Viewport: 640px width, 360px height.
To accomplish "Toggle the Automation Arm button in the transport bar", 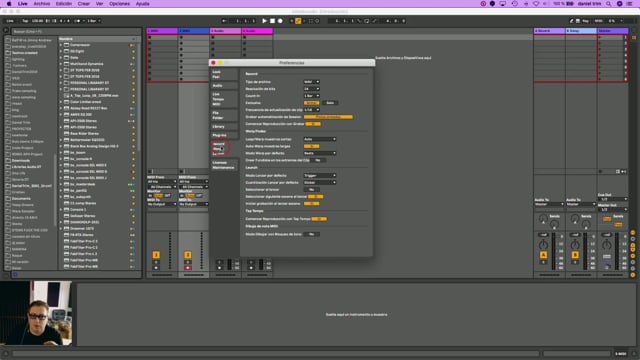I will click(298, 21).
